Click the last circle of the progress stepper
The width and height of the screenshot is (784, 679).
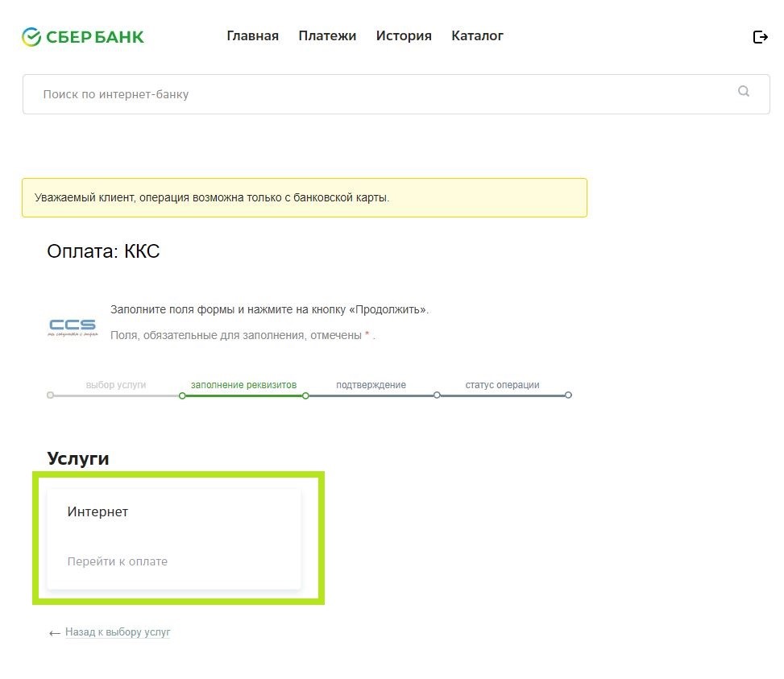pyautogui.click(x=568, y=395)
